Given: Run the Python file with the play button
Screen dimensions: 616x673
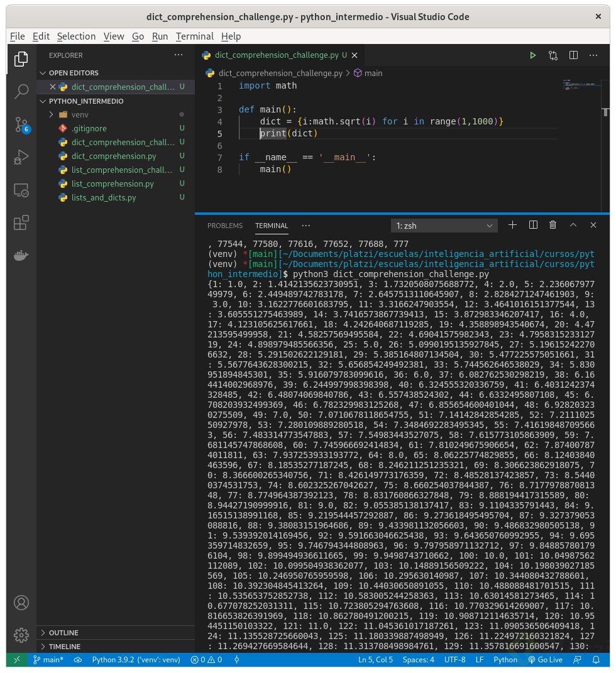Looking at the screenshot, I should (x=532, y=55).
